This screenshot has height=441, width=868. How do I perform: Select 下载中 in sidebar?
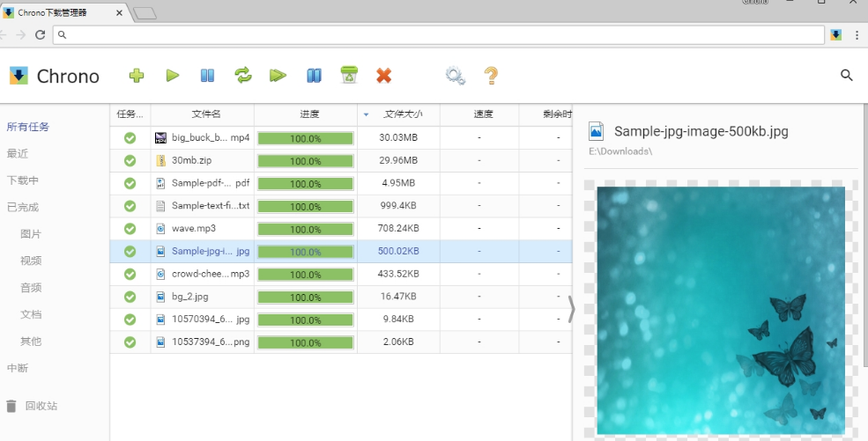tap(23, 180)
